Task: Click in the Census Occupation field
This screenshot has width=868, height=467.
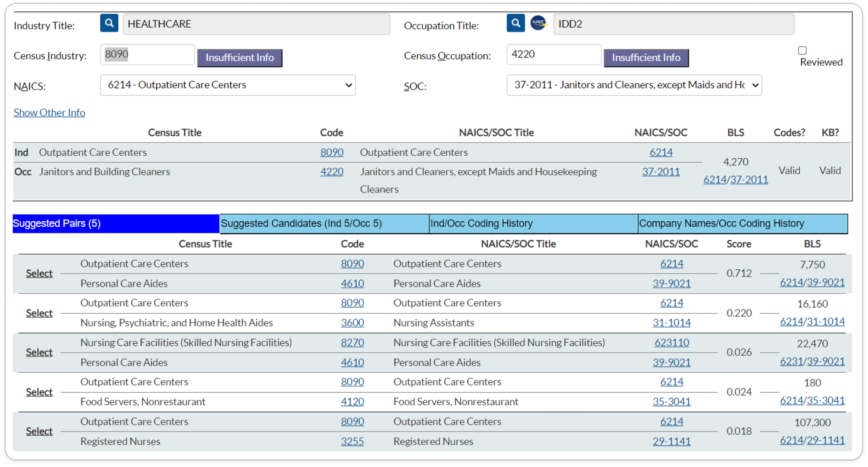Action: [x=554, y=54]
